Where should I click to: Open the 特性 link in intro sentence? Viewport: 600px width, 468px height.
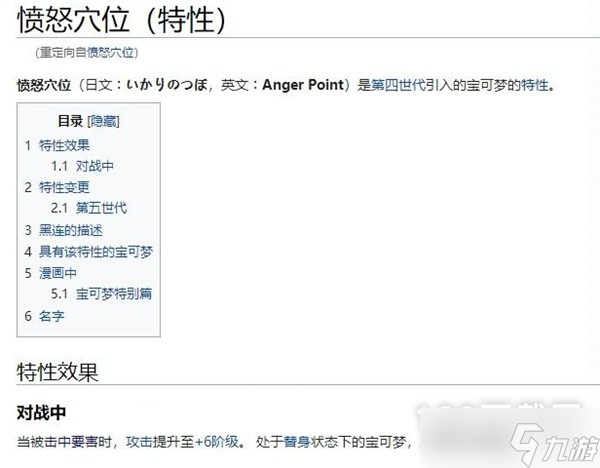click(535, 85)
